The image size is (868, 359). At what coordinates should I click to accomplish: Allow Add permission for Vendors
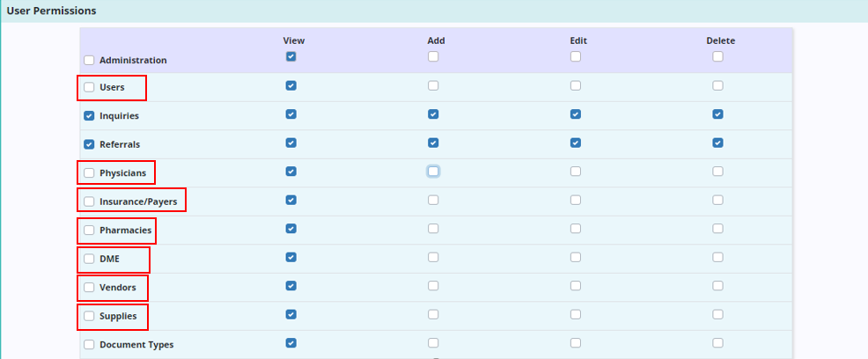pyautogui.click(x=433, y=285)
